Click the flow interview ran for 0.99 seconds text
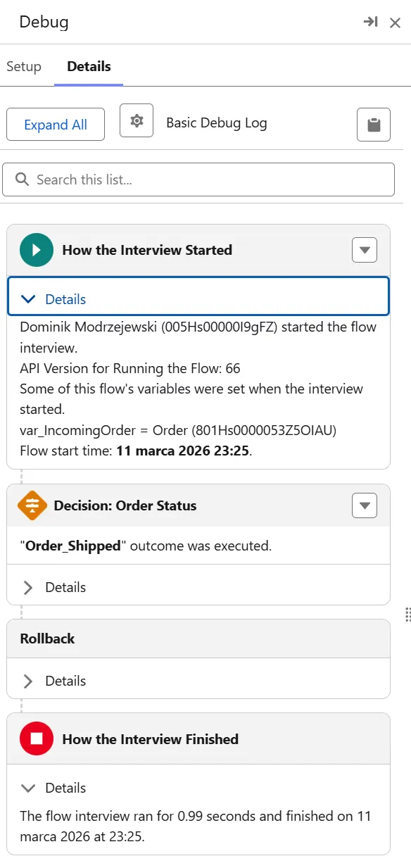Viewport: 411px width, 868px height. tap(196, 826)
